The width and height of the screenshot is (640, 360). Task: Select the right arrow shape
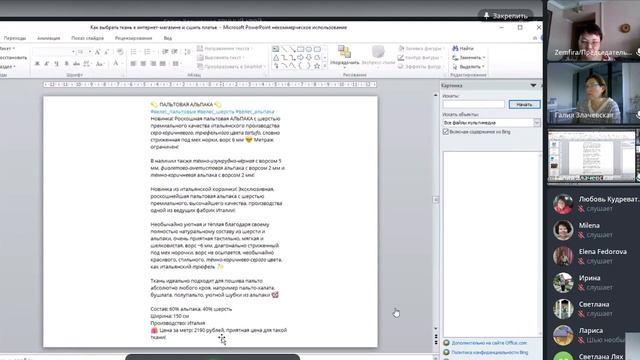click(301, 58)
